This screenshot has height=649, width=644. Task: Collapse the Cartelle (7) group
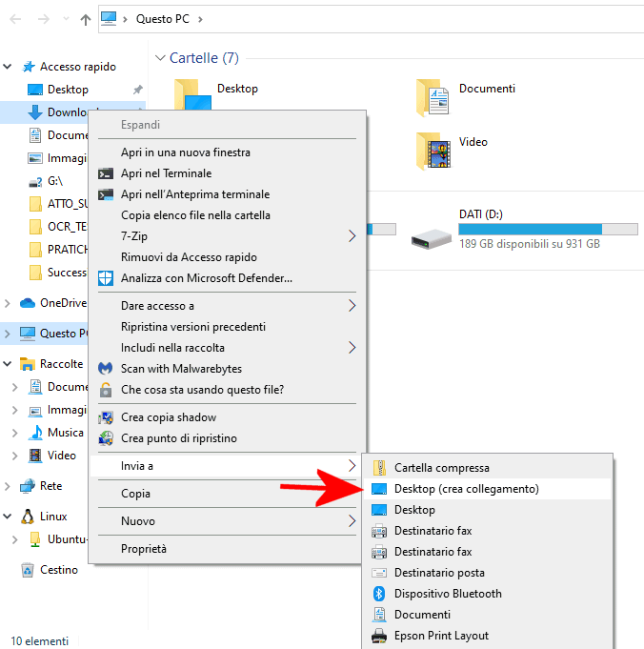(x=160, y=58)
